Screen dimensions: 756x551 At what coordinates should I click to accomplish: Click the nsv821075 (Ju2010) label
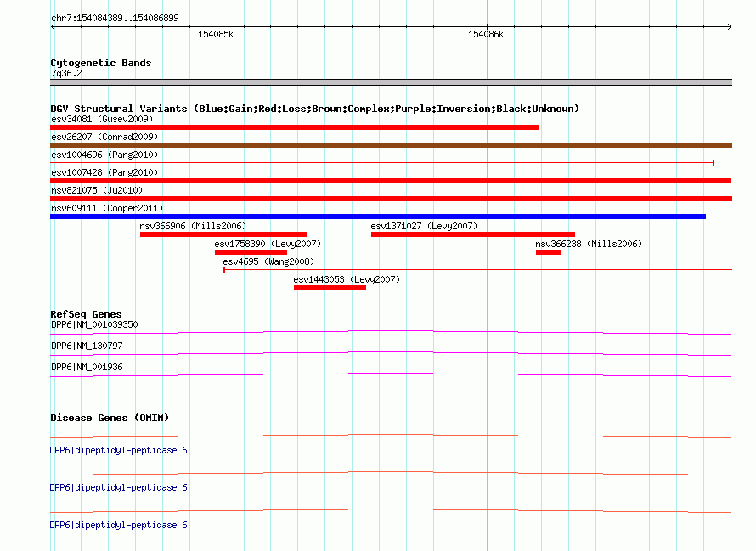(x=97, y=190)
